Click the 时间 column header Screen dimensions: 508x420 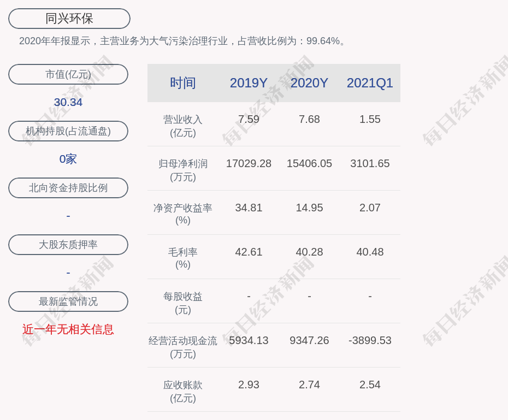click(183, 83)
